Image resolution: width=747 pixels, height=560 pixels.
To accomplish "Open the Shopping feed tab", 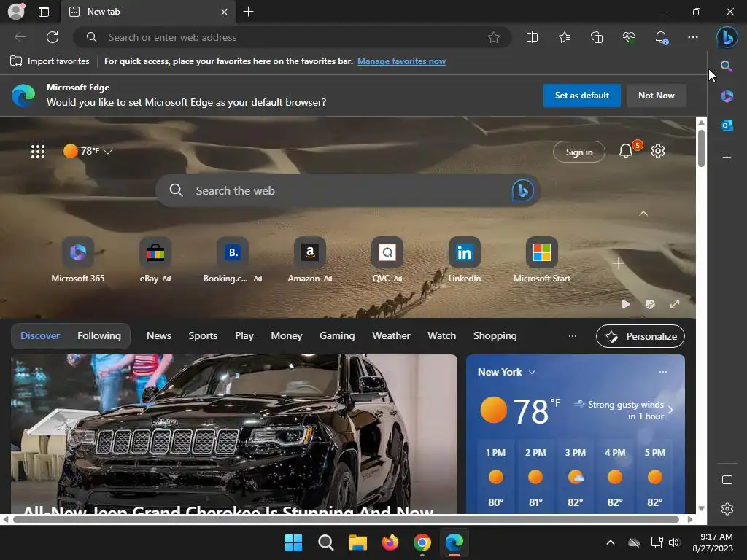I will 495,335.
